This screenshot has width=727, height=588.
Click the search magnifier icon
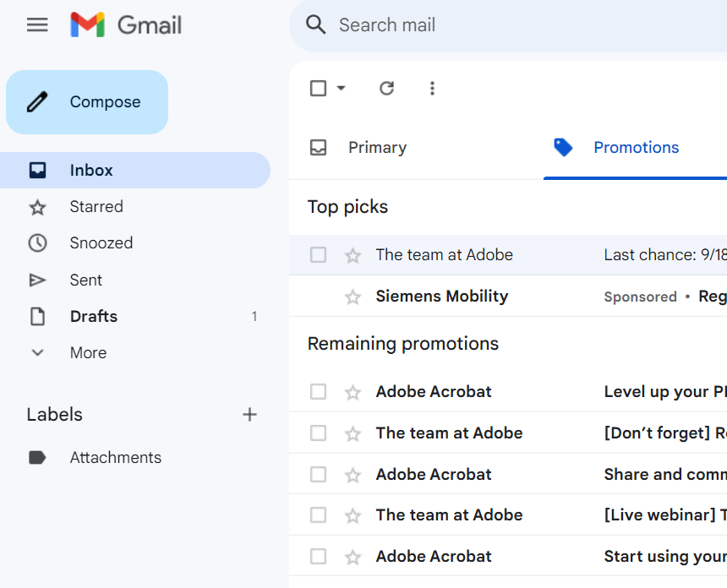pos(316,24)
